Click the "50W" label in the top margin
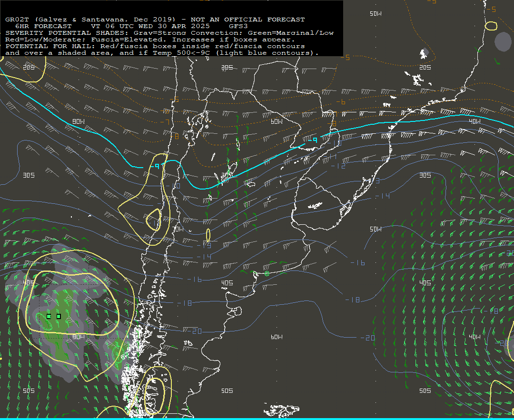The width and height of the screenshot is (514, 420). (376, 14)
